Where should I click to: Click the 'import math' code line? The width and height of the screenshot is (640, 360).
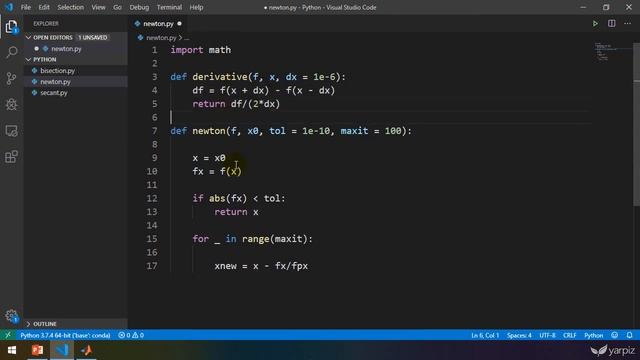click(x=201, y=50)
